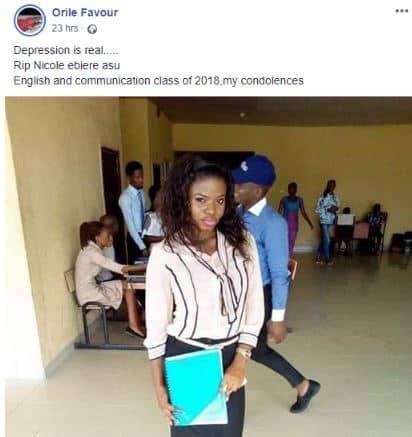Click the blue cap in the photo
This screenshot has height=437, width=412.
point(254,169)
